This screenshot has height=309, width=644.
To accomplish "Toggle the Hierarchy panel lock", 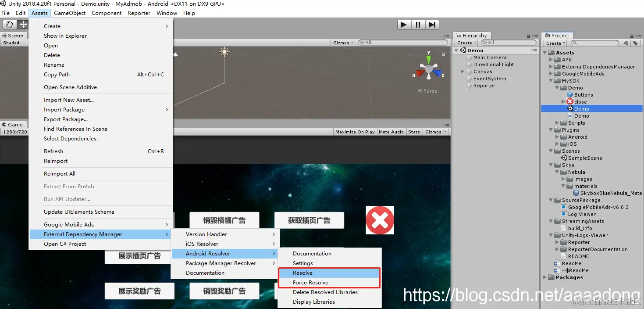I will 529,36.
